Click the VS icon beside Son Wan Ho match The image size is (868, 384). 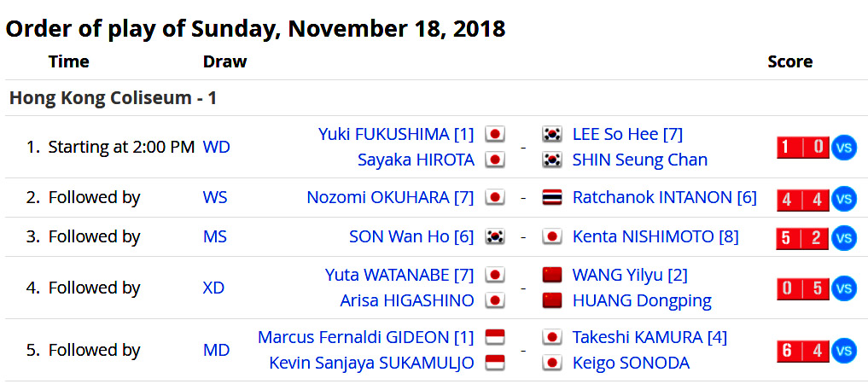click(843, 238)
